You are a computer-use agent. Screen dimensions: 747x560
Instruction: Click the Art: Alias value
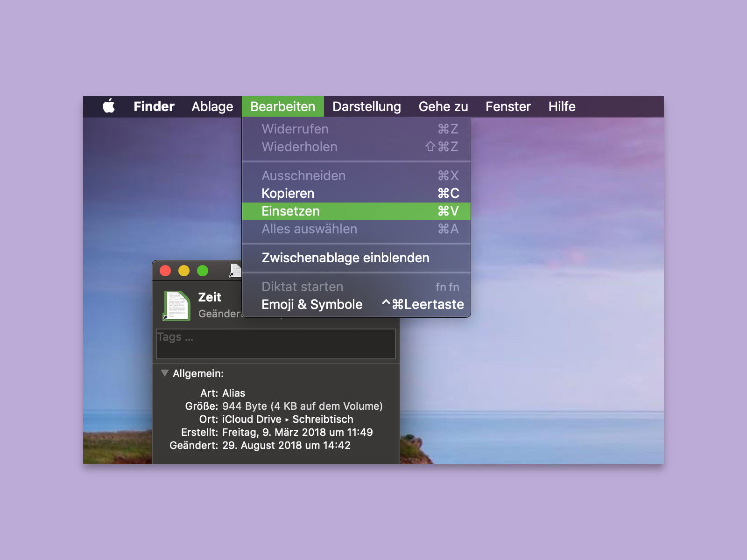click(x=233, y=393)
